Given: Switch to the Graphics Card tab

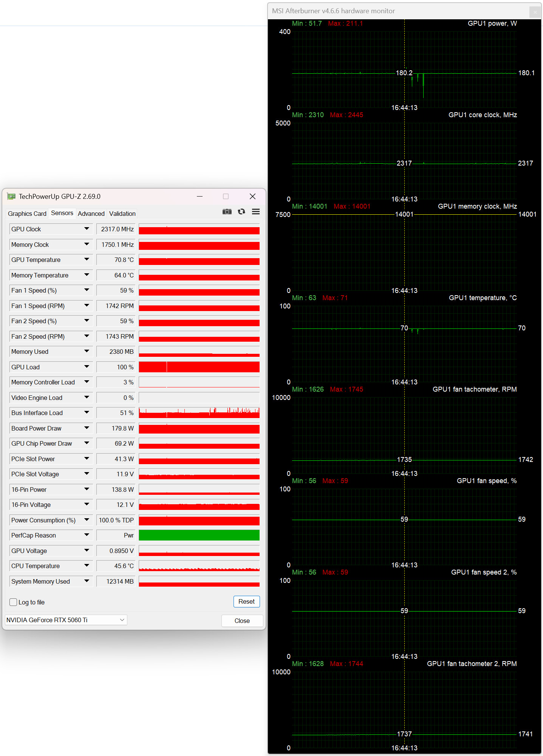Looking at the screenshot, I should pyautogui.click(x=27, y=214).
